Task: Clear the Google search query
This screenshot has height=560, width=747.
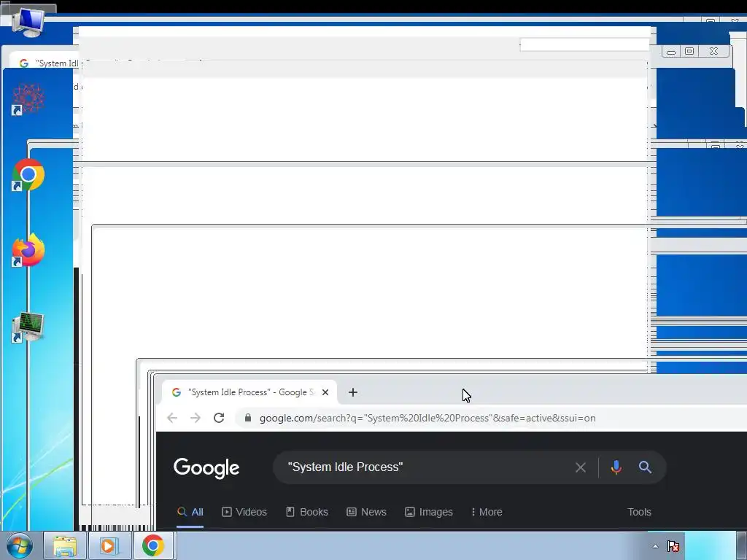Action: point(580,467)
